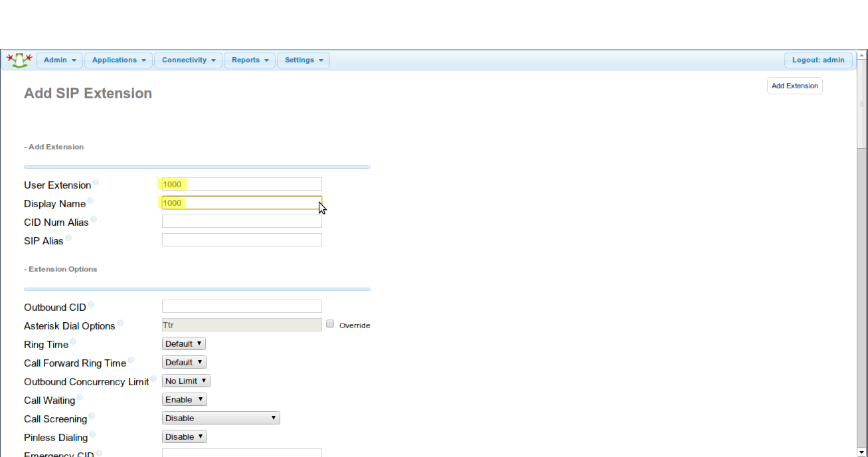This screenshot has height=457, width=868.
Task: Enable the Override checkbox for dial options
Action: pos(330,323)
